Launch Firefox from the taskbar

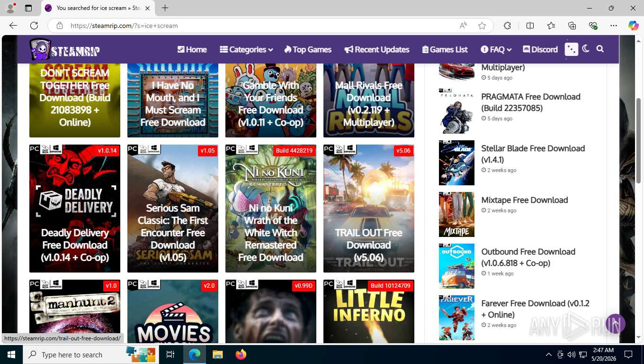click(241, 355)
